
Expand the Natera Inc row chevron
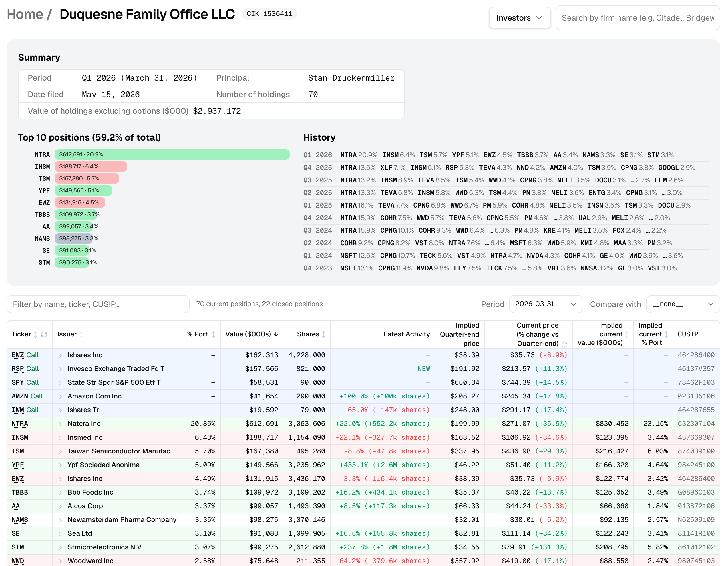coord(60,424)
